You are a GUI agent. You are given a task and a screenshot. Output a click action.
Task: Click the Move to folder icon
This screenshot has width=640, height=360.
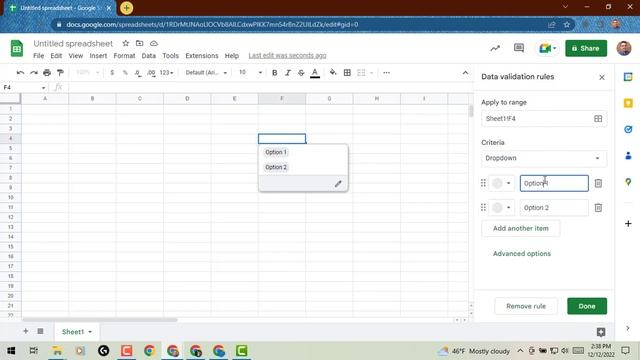tap(140, 43)
